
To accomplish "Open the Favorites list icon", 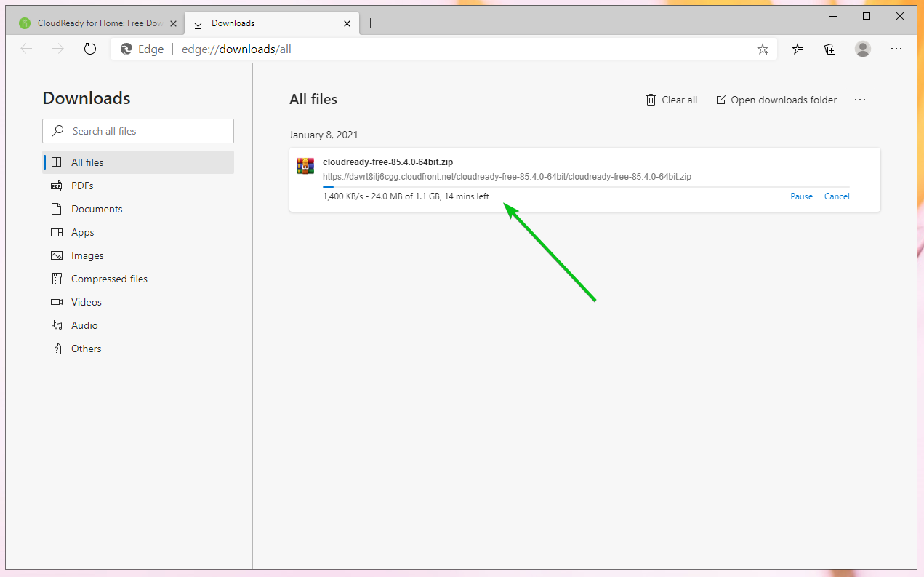I will pyautogui.click(x=798, y=49).
